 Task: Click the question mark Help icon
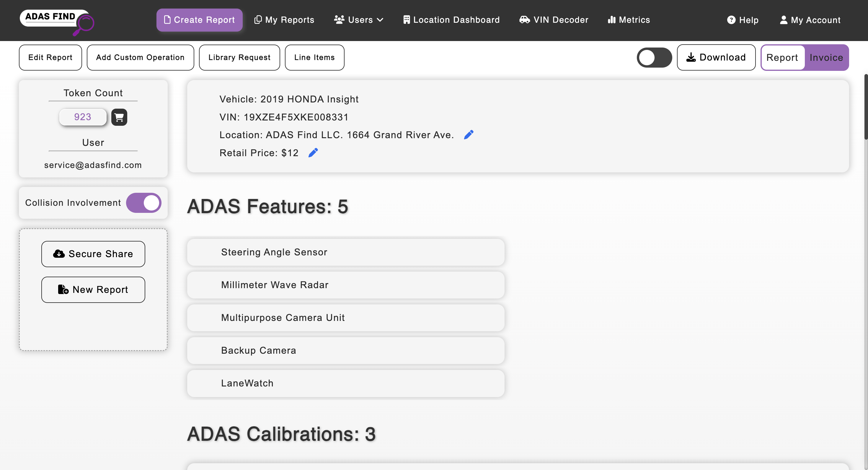tap(731, 20)
